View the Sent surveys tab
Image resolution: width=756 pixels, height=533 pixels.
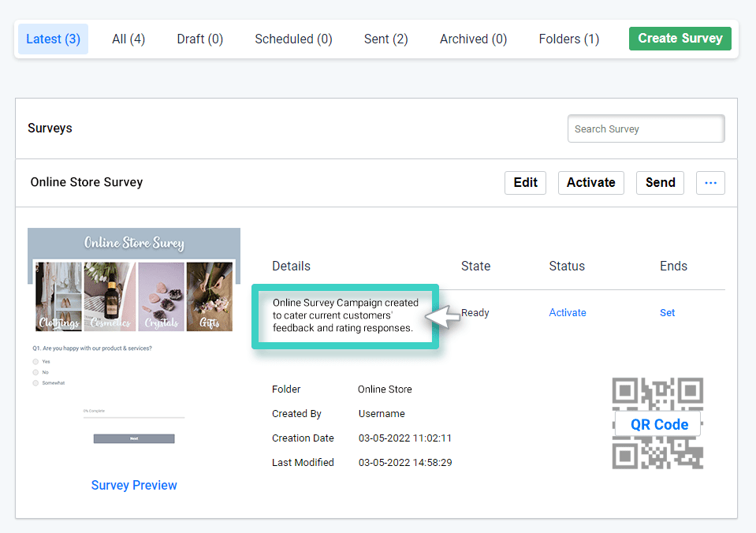[x=385, y=39]
